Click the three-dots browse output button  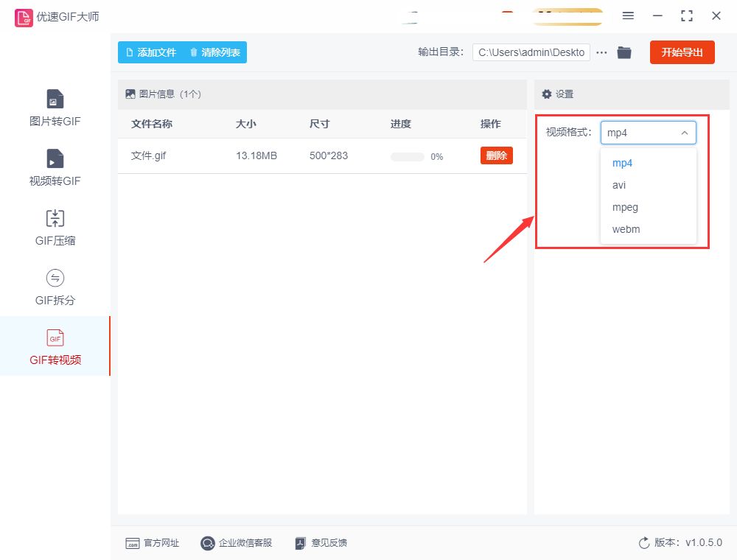tap(601, 52)
